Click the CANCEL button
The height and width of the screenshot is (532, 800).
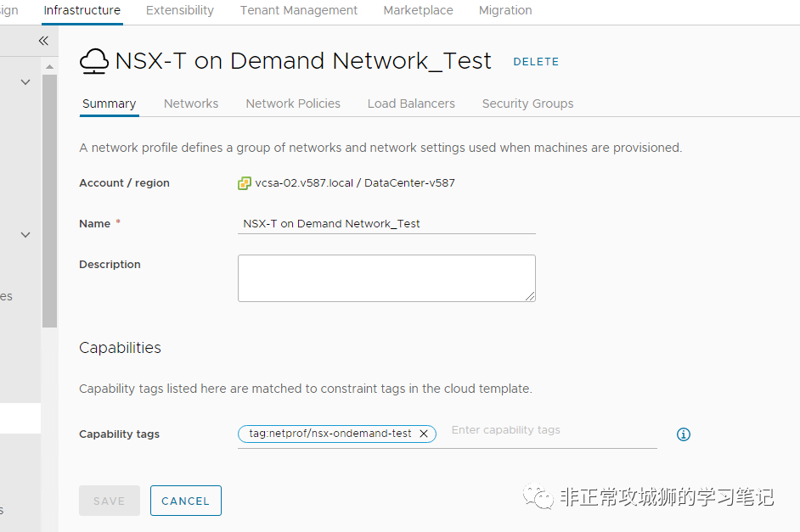tap(186, 501)
